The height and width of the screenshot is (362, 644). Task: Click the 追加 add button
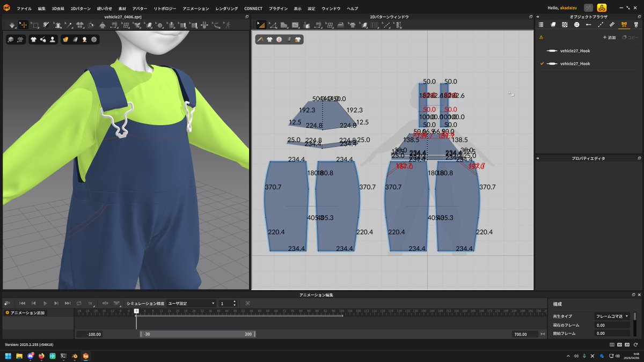click(x=609, y=38)
